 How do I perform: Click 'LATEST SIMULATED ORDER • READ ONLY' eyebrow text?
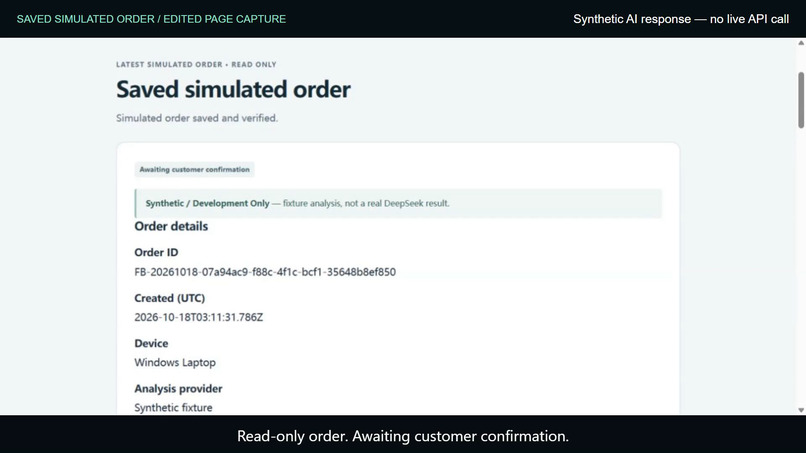click(x=196, y=64)
